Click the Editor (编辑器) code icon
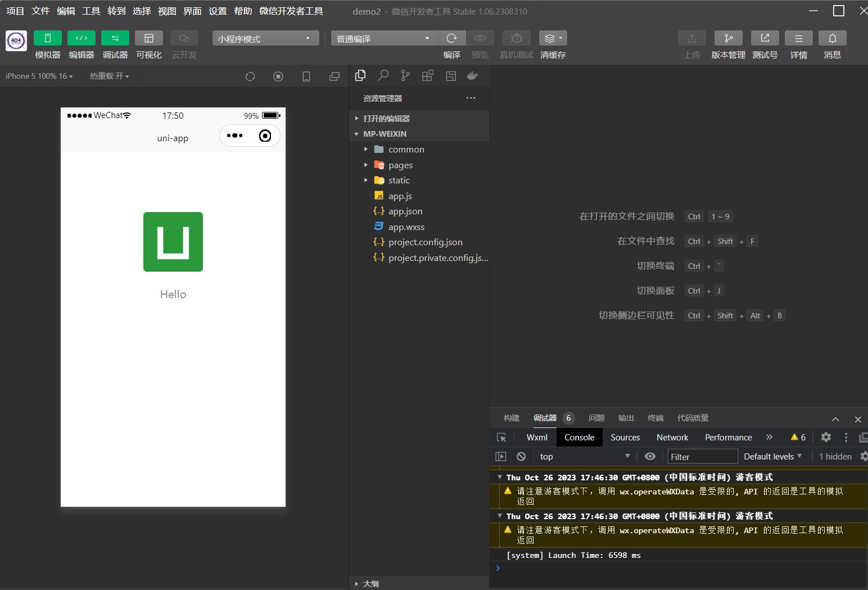The width and height of the screenshot is (868, 590). [82, 38]
